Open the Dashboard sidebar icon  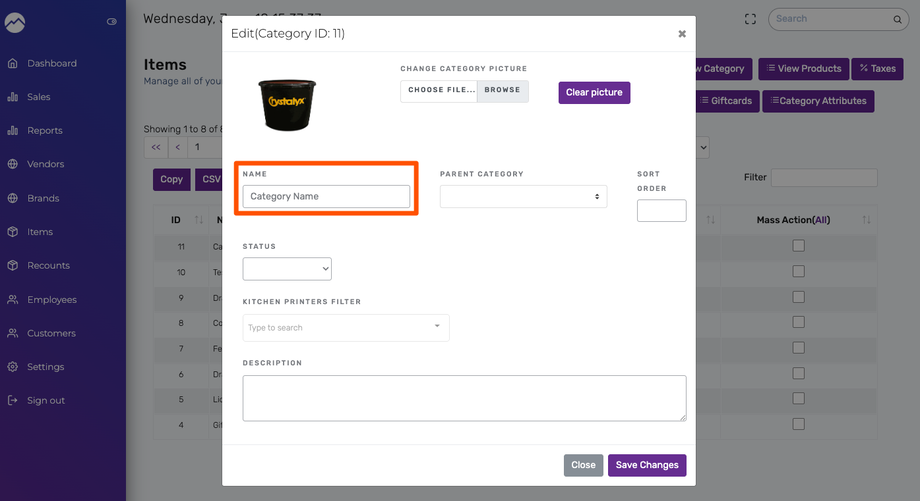pyautogui.click(x=13, y=64)
